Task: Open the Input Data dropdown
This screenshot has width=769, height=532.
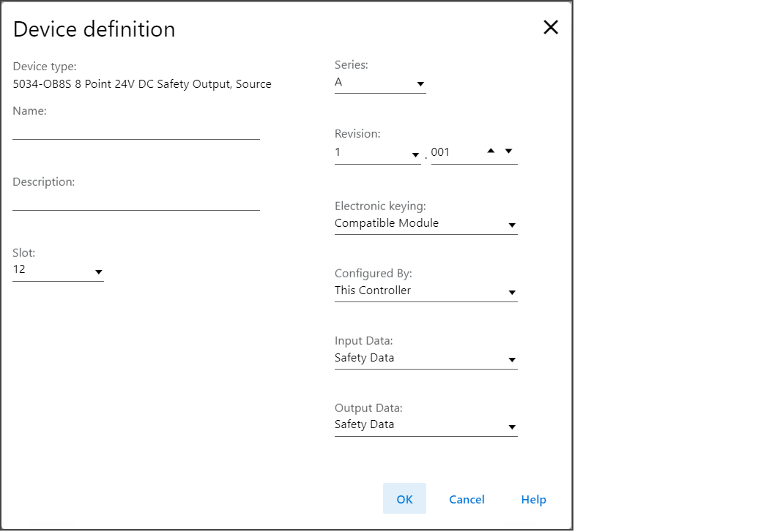Action: pos(426,359)
